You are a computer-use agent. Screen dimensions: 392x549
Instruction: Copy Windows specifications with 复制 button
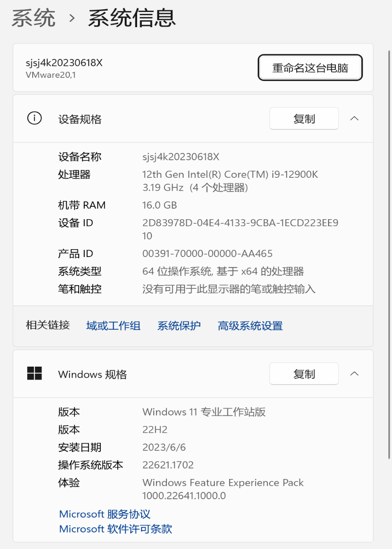coord(304,374)
